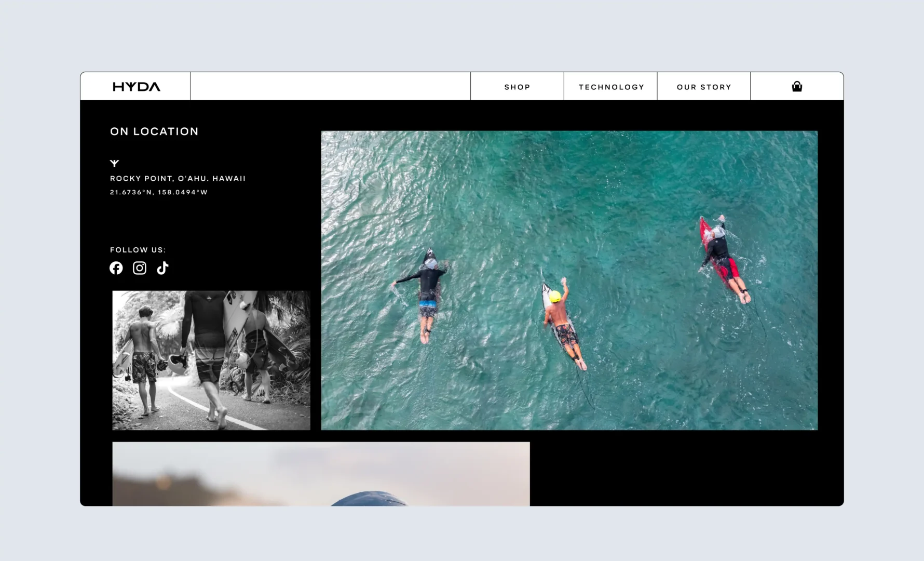Open the partially visible bottom photo
This screenshot has height=561, width=924.
pyautogui.click(x=321, y=473)
